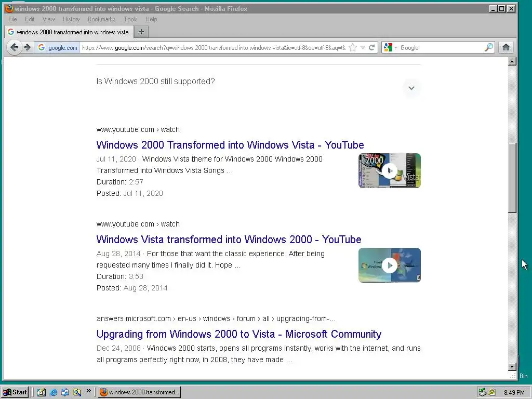The image size is (532, 399).
Task: Open the Firefox home page button
Action: [506, 47]
